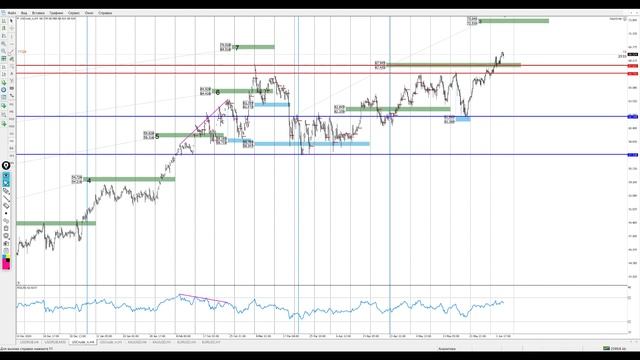Select the M15 timeframe button

tap(11, 119)
